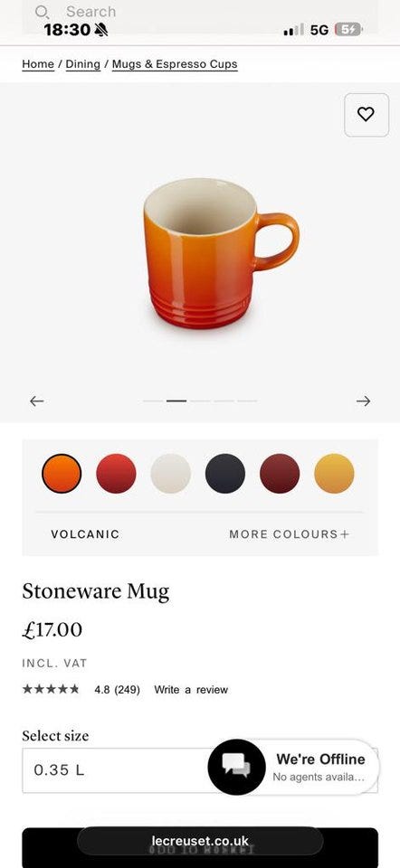Screen dimensions: 400x868
Task: Pick the yellow colour swatch
Action: (x=334, y=473)
